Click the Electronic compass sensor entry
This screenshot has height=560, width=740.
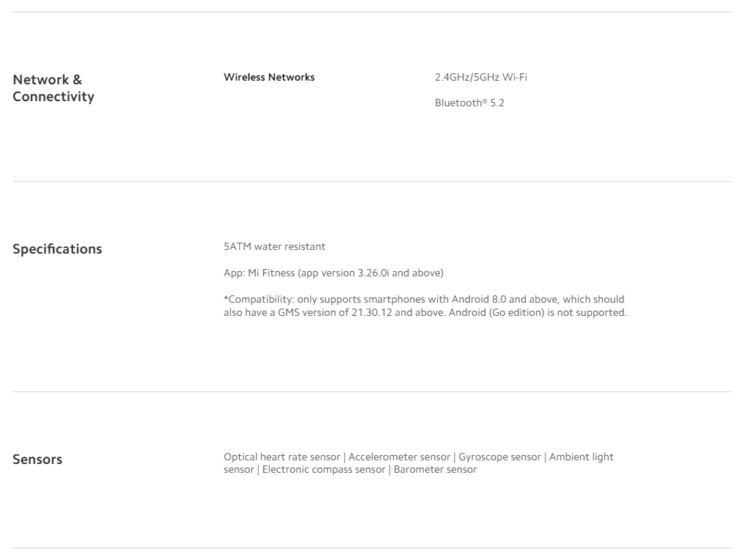(x=323, y=470)
